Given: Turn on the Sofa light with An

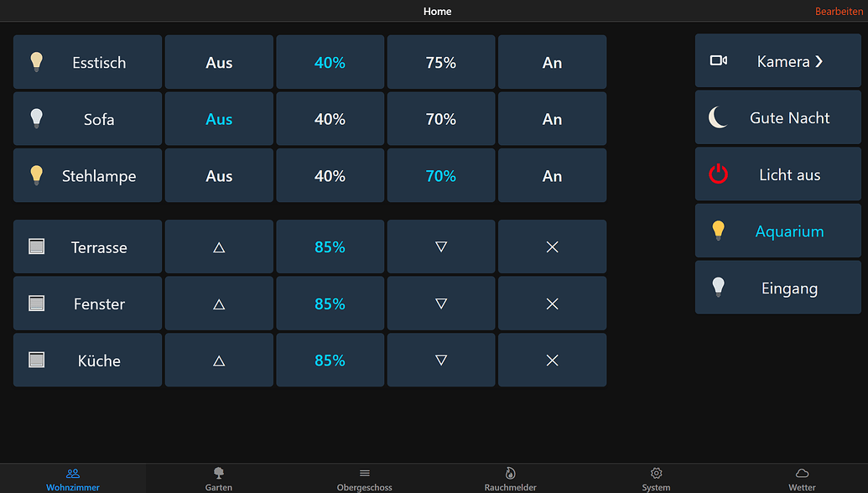Looking at the screenshot, I should 552,118.
